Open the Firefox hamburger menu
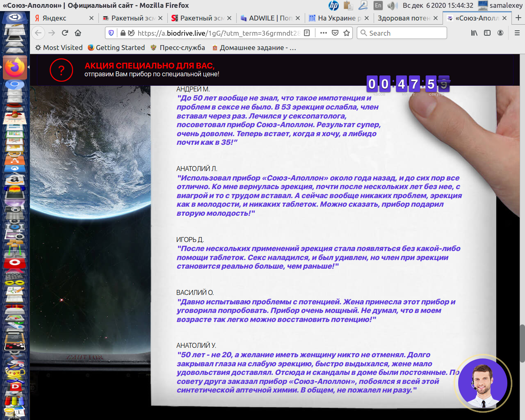This screenshot has width=525, height=420. (517, 33)
